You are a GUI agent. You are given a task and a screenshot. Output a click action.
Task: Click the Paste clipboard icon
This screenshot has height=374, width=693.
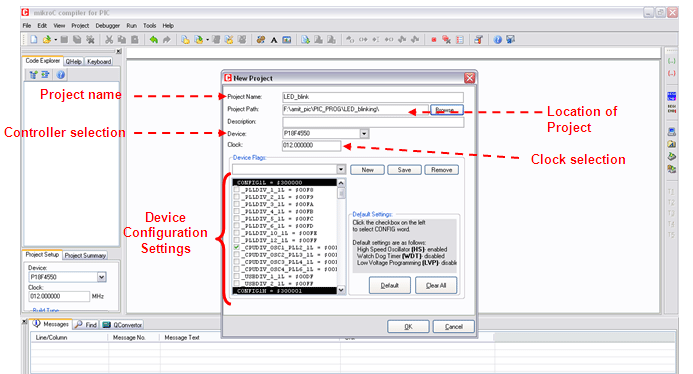pos(135,39)
